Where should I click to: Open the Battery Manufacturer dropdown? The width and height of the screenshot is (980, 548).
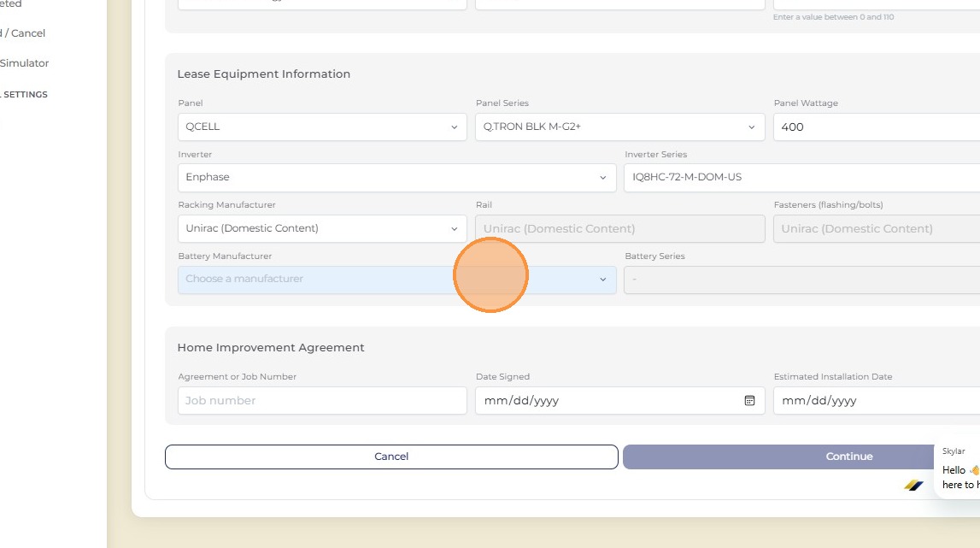pos(397,280)
